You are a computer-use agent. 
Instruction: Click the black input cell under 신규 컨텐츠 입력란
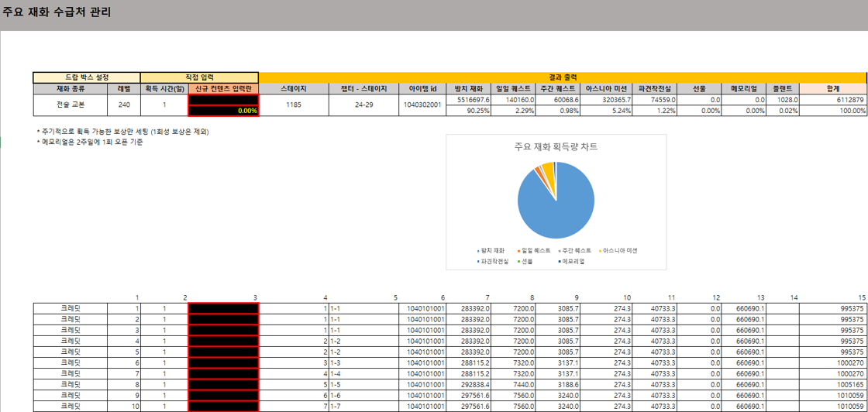223,100
